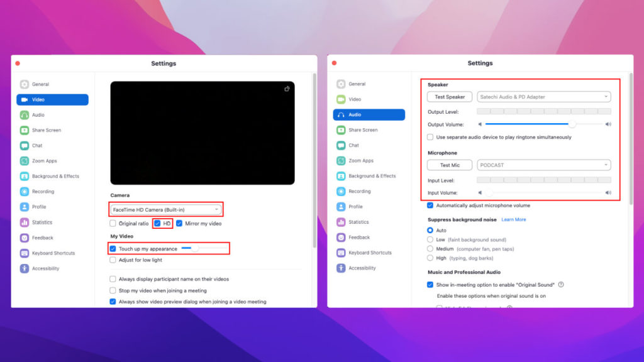644x362 pixels.
Task: Open Accessibility tab in right Settings window
Action: (x=369, y=268)
